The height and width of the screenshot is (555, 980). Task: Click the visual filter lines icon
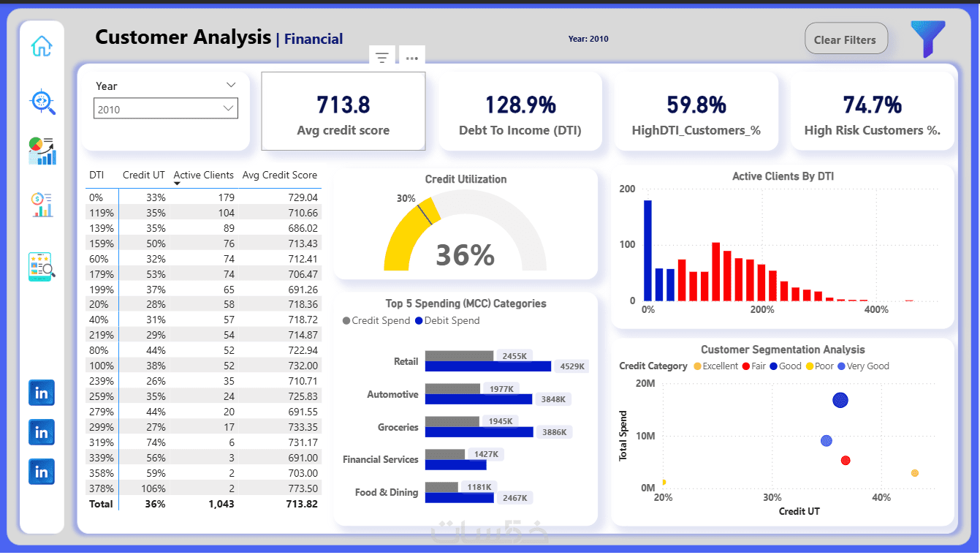point(381,58)
